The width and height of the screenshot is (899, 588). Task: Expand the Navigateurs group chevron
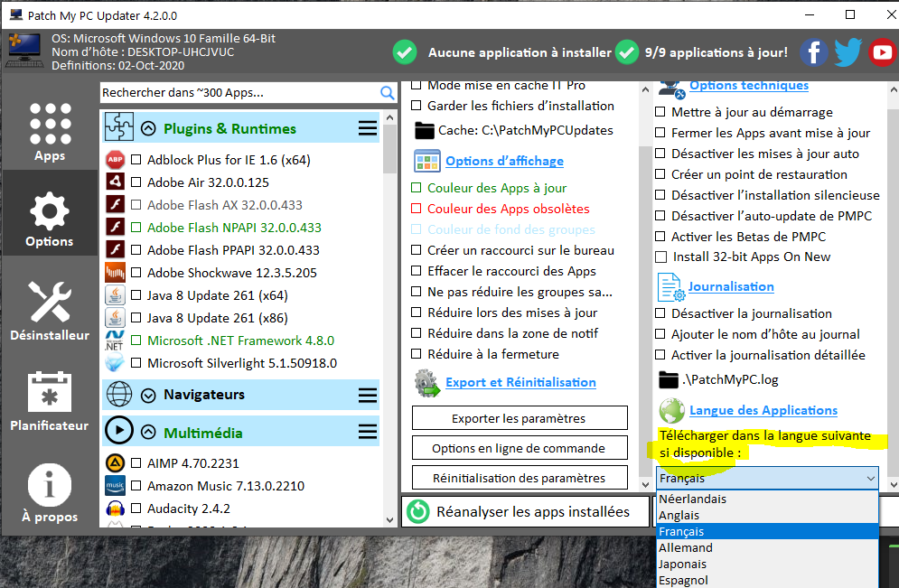[148, 395]
